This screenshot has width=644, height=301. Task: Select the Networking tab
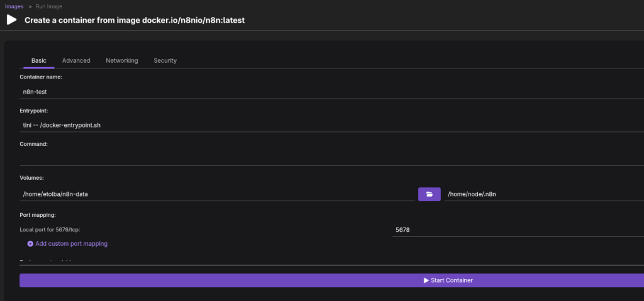(x=121, y=61)
